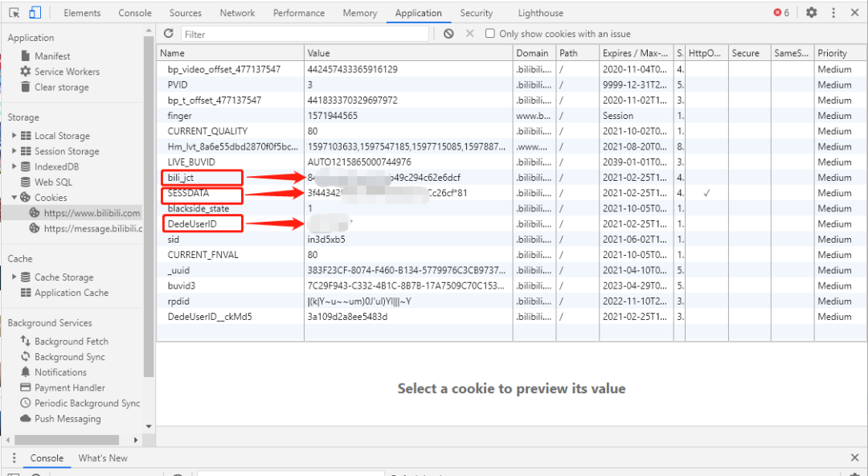Open DevTools settings gear
The image size is (868, 476).
point(812,12)
